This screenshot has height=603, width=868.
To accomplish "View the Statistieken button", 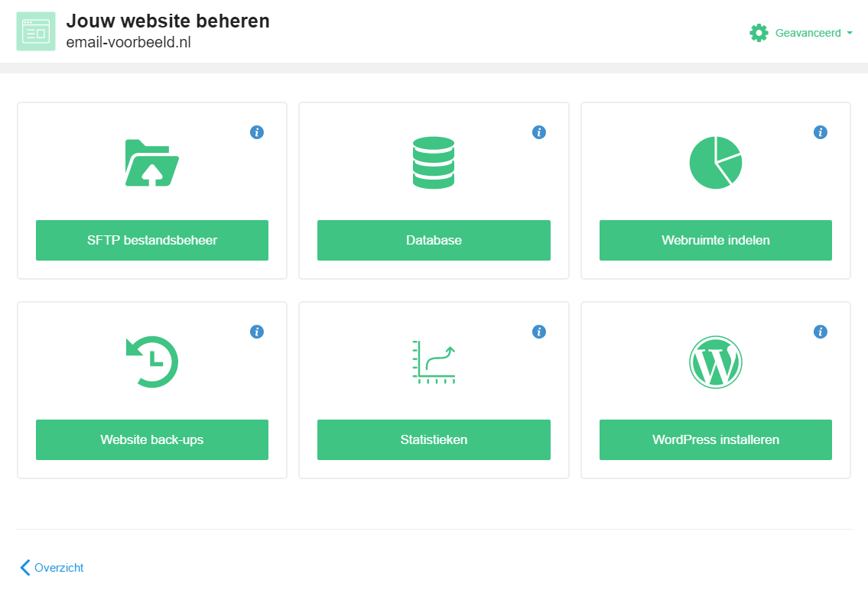I will pos(434,439).
